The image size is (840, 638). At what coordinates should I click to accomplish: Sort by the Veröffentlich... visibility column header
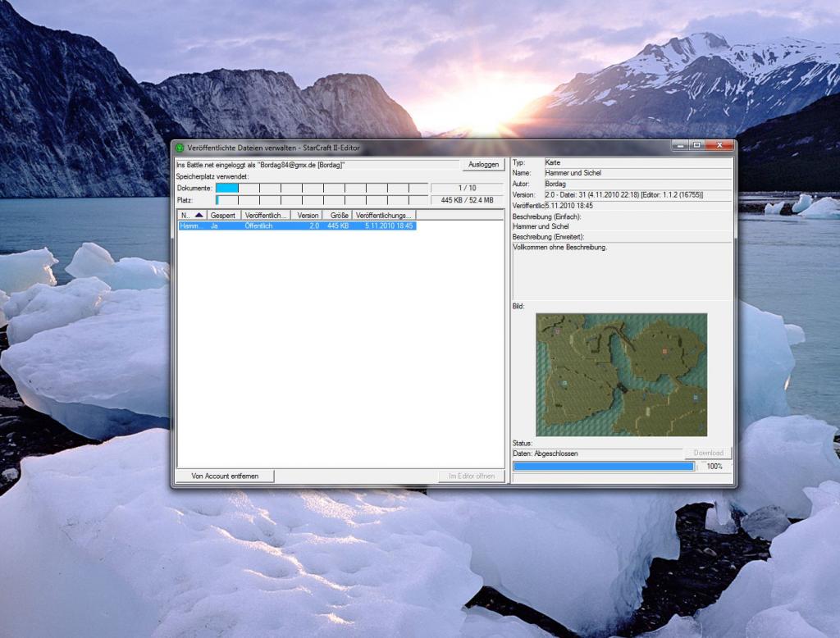265,215
